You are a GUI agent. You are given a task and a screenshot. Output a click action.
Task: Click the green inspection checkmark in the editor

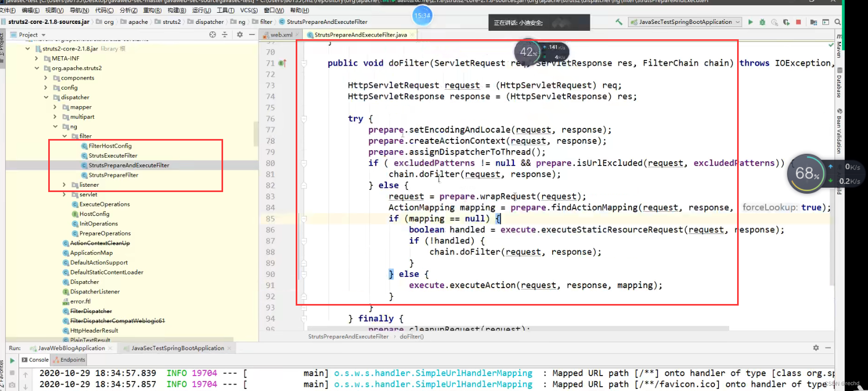click(x=831, y=45)
